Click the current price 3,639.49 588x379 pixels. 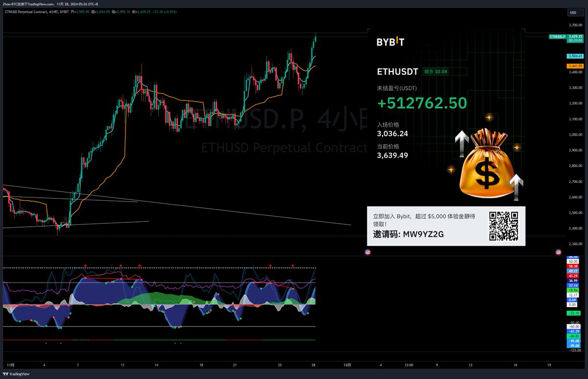click(x=392, y=155)
